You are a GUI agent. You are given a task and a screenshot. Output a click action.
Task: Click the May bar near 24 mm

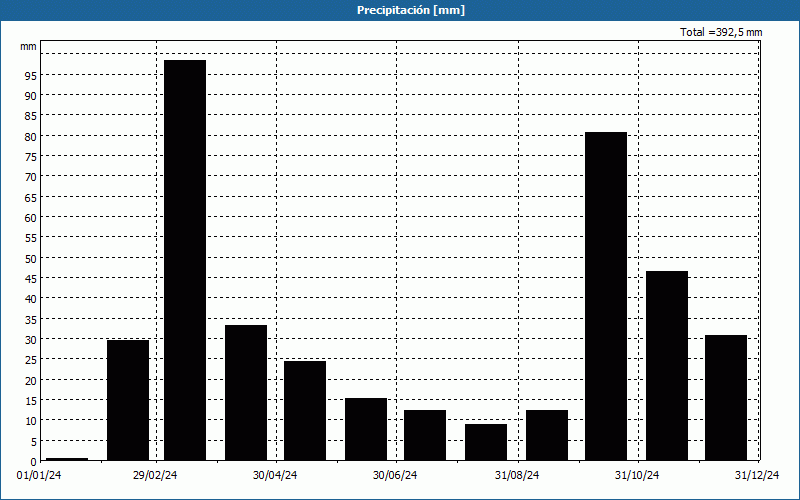coord(305,411)
